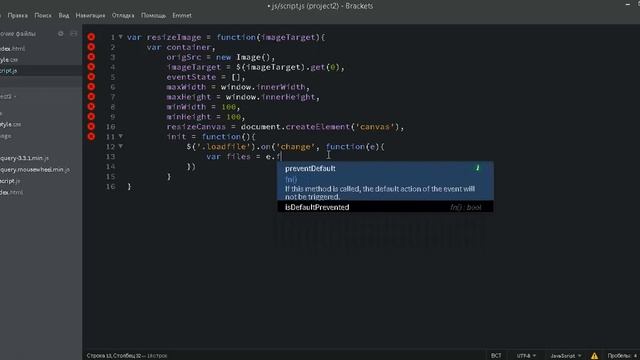Open the Навигация menu

click(x=90, y=16)
